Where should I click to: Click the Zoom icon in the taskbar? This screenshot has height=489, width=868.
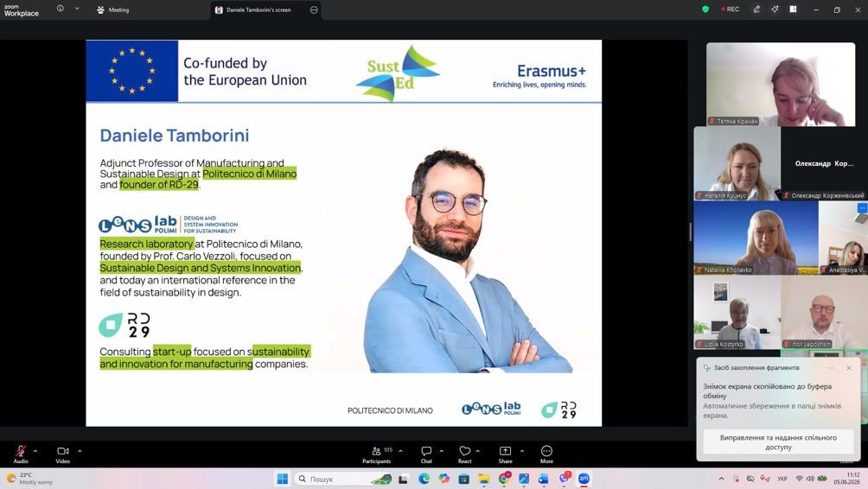[x=584, y=479]
